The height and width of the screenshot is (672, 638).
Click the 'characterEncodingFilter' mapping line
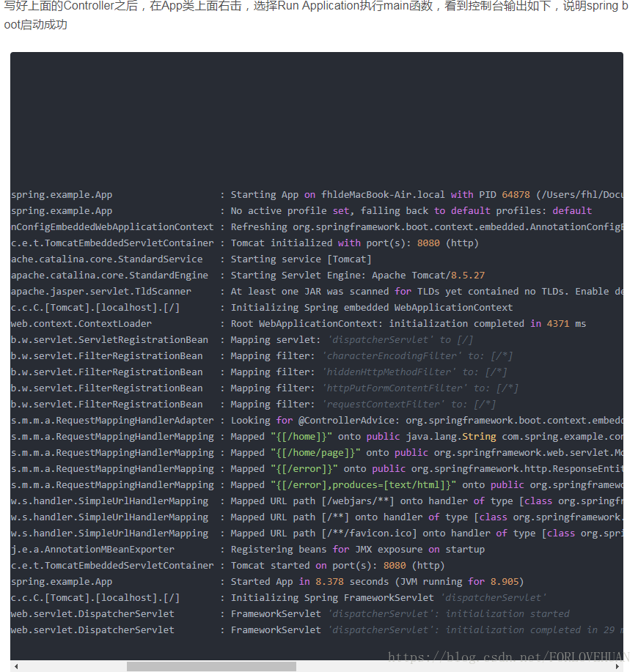[x=372, y=356]
